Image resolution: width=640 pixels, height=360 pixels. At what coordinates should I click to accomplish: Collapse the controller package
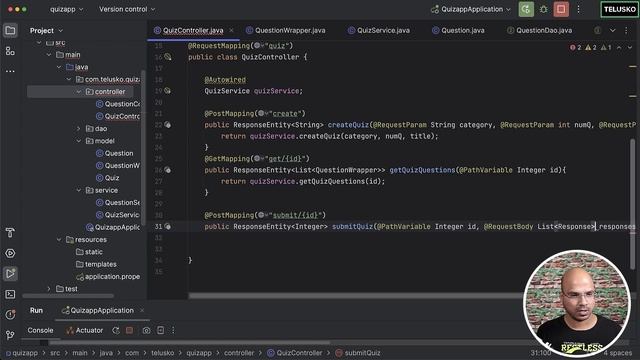(79, 92)
